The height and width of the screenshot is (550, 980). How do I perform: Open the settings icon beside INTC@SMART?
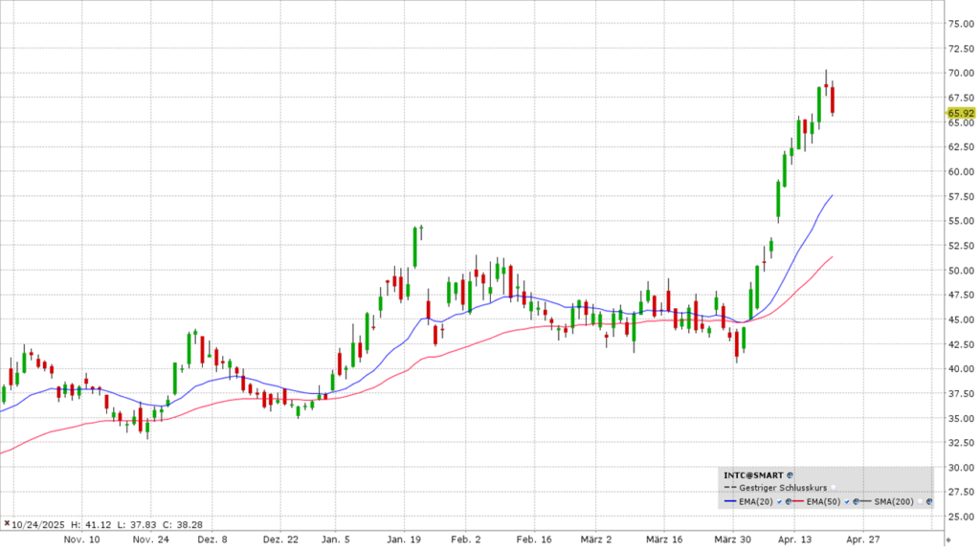pos(791,474)
